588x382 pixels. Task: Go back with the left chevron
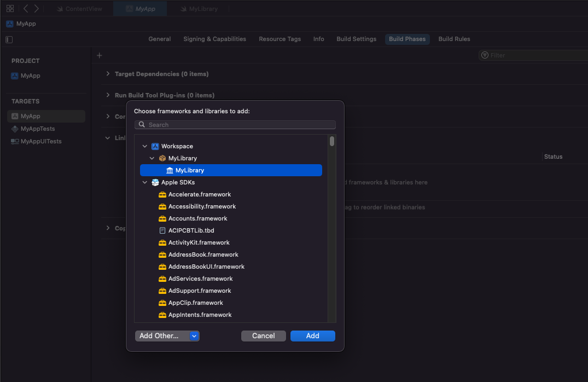(x=26, y=8)
